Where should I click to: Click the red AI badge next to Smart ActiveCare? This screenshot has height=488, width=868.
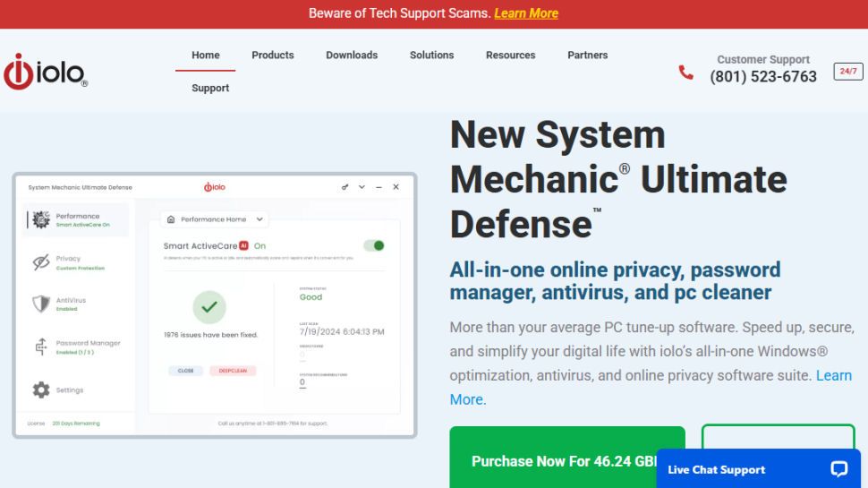coord(243,245)
